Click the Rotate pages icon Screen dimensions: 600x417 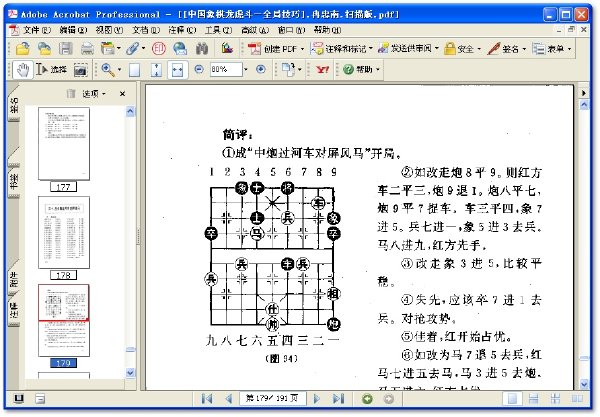coord(288,70)
